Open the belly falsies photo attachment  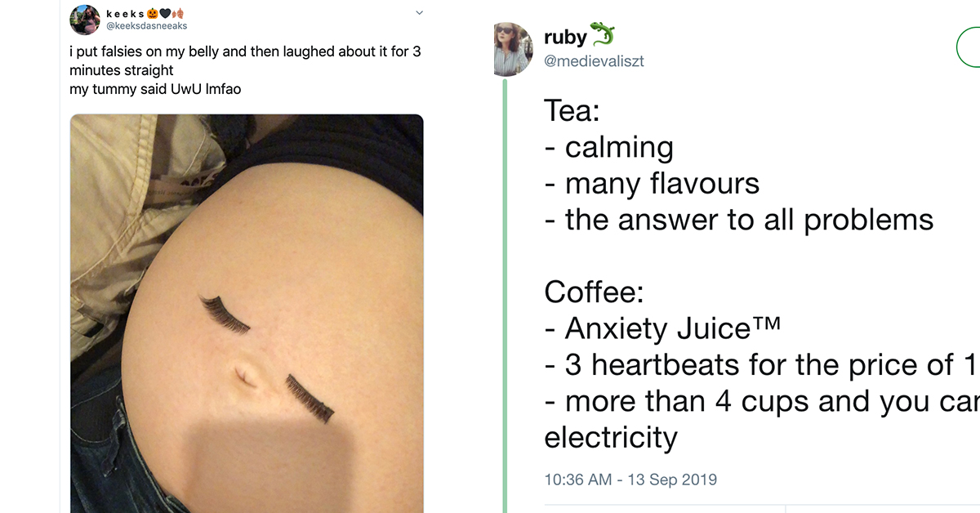click(247, 313)
